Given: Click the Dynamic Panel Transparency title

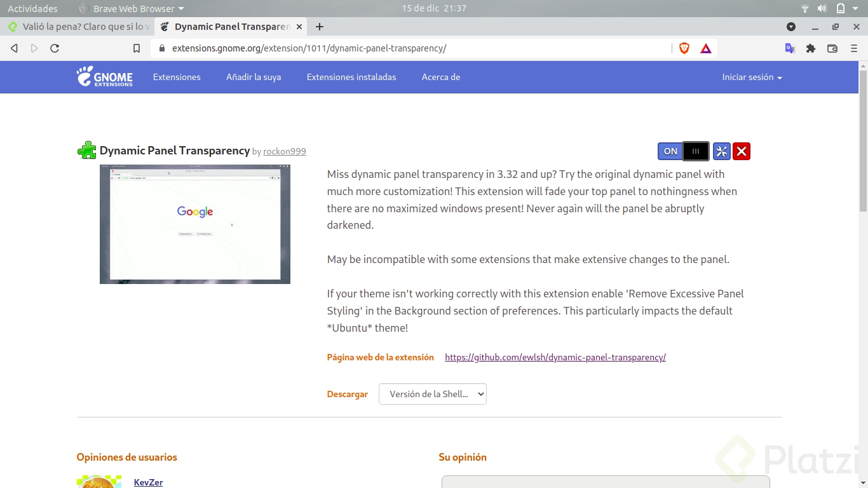Looking at the screenshot, I should (x=175, y=151).
